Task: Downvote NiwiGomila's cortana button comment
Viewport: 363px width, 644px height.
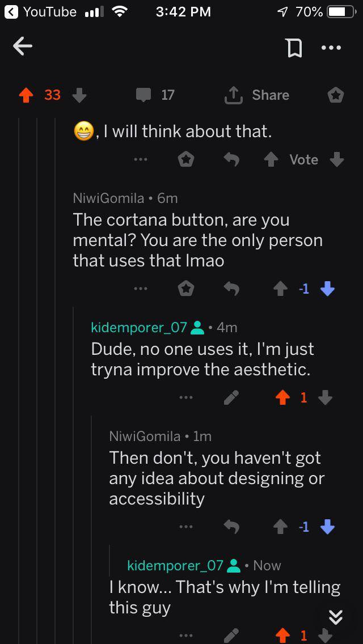Action: [x=327, y=288]
